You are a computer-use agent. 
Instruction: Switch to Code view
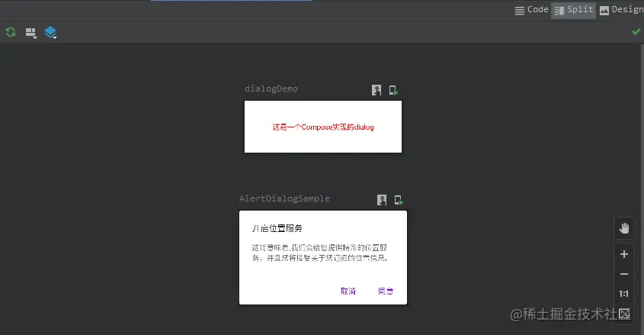[531, 10]
